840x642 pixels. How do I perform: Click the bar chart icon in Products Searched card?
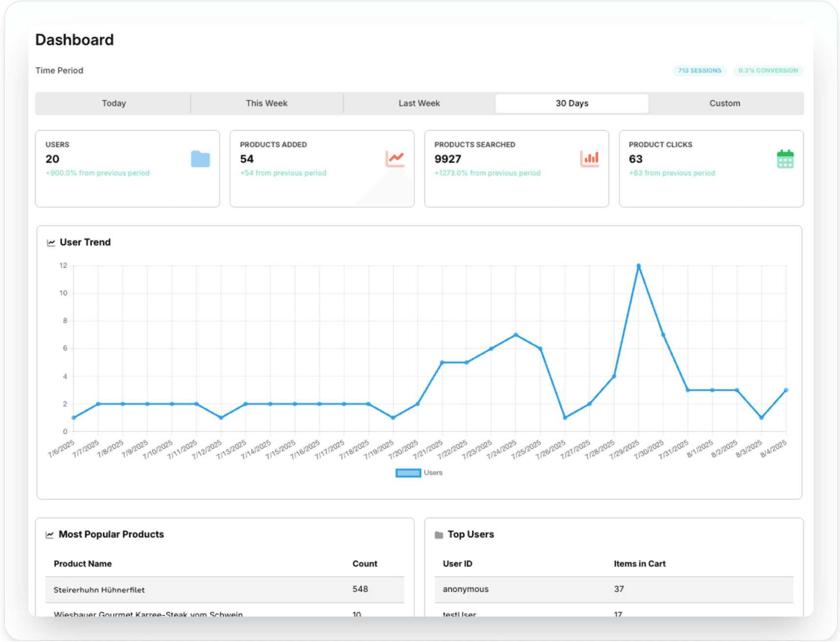click(589, 159)
